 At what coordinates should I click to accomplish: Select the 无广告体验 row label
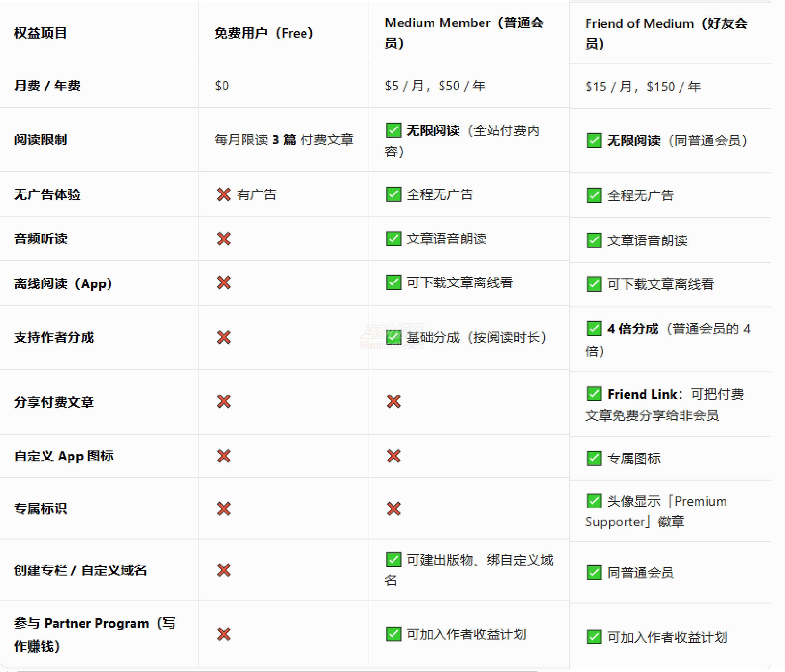coord(47,194)
